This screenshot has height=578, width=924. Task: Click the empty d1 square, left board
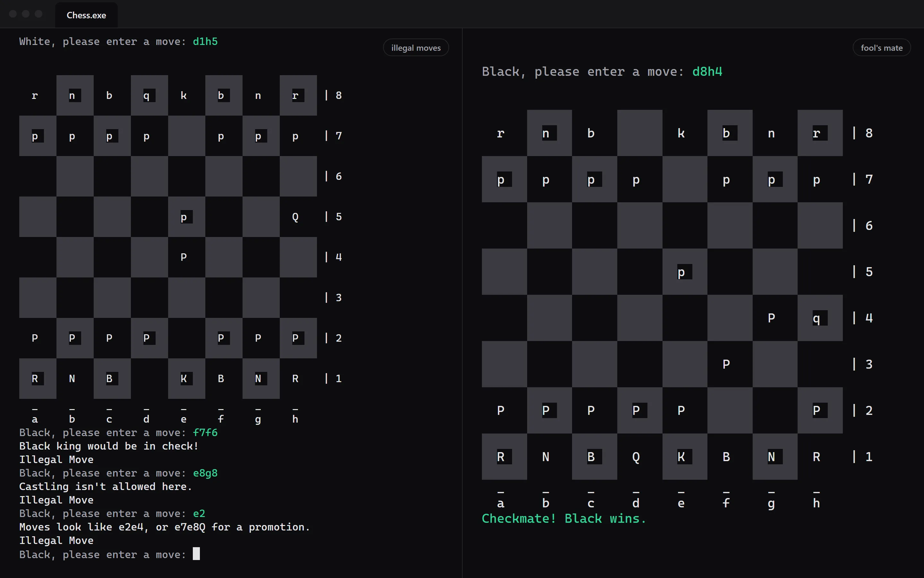tap(149, 379)
